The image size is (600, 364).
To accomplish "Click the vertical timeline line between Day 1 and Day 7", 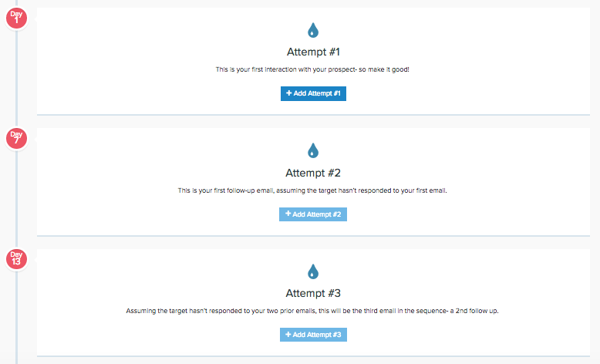I will 16,78.
